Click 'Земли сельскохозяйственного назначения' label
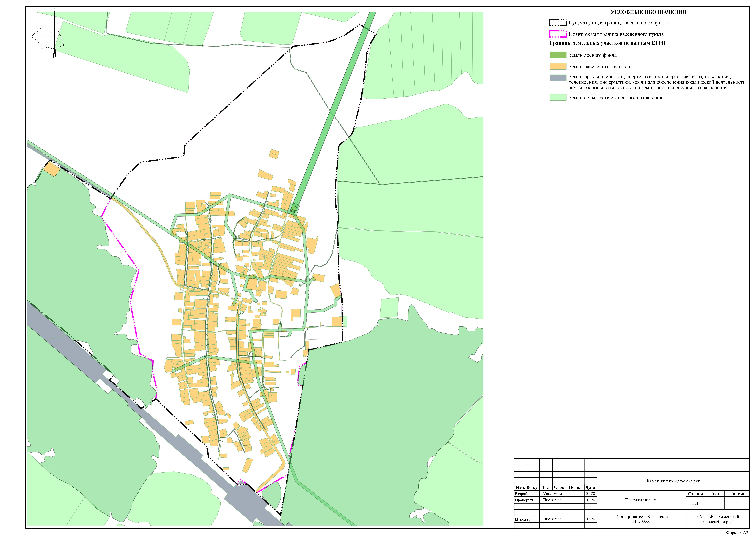The width and height of the screenshot is (756, 535). pos(615,98)
